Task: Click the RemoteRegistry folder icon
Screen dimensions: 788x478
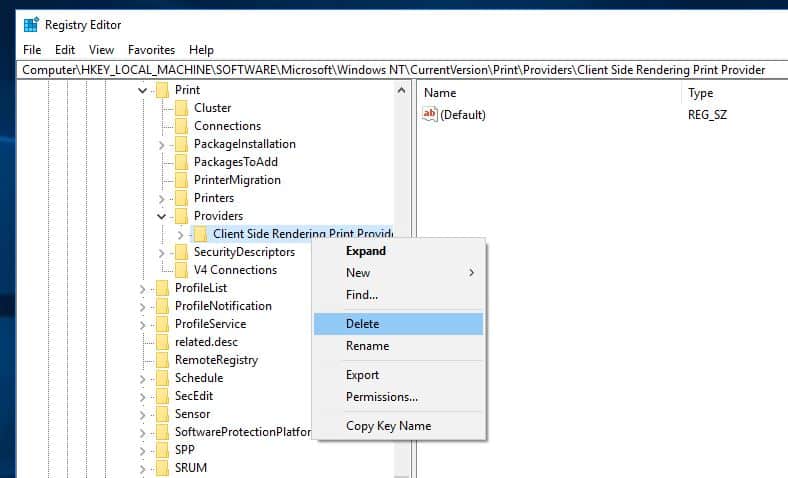Action: pyautogui.click(x=162, y=360)
